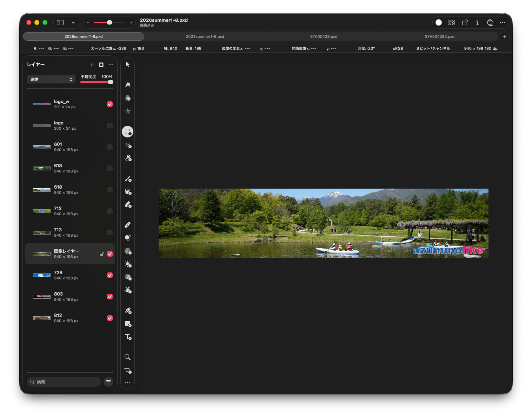Select the rectangular selection tool

click(127, 132)
